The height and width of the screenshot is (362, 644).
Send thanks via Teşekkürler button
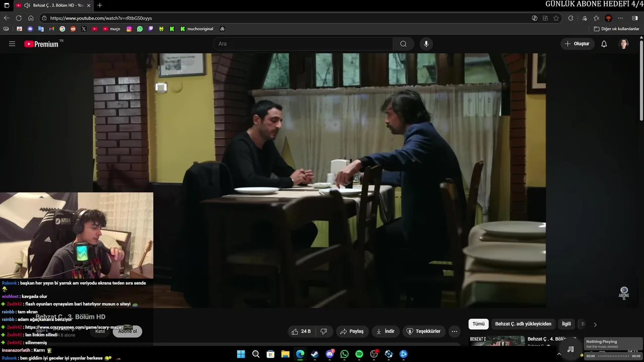pyautogui.click(x=424, y=331)
